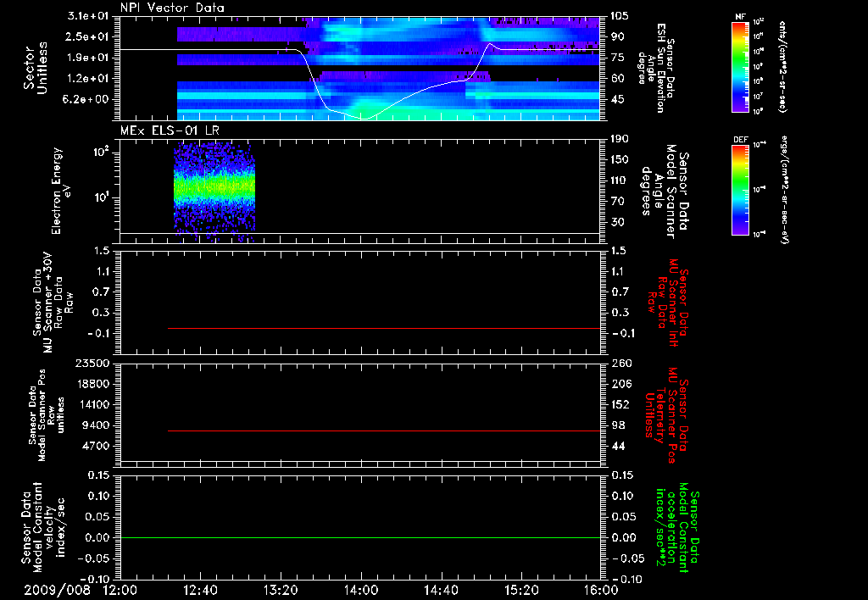868x600 pixels.
Task: Click the 75 degree sun elevation tick
Action: [618, 58]
